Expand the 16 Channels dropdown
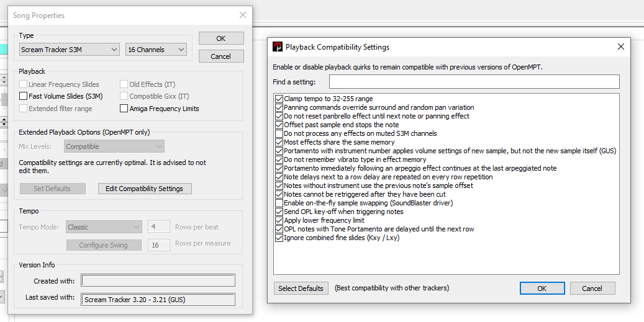This screenshot has width=644, height=322. pyautogui.click(x=156, y=50)
